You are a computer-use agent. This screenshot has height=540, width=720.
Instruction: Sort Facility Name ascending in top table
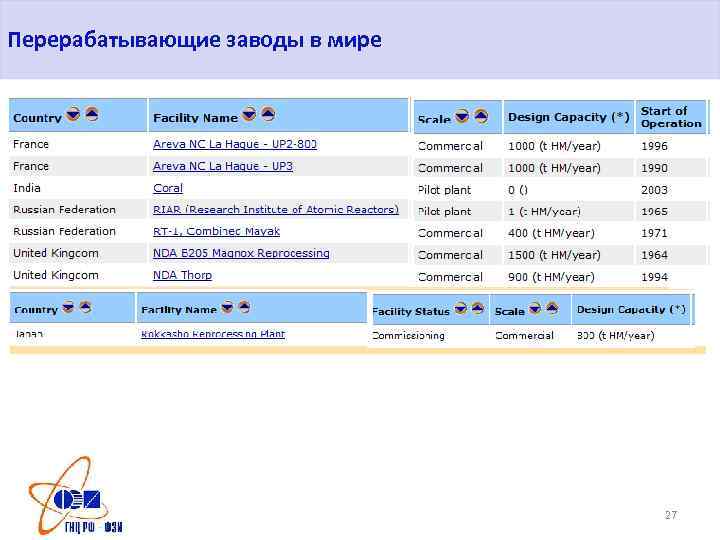point(268,113)
